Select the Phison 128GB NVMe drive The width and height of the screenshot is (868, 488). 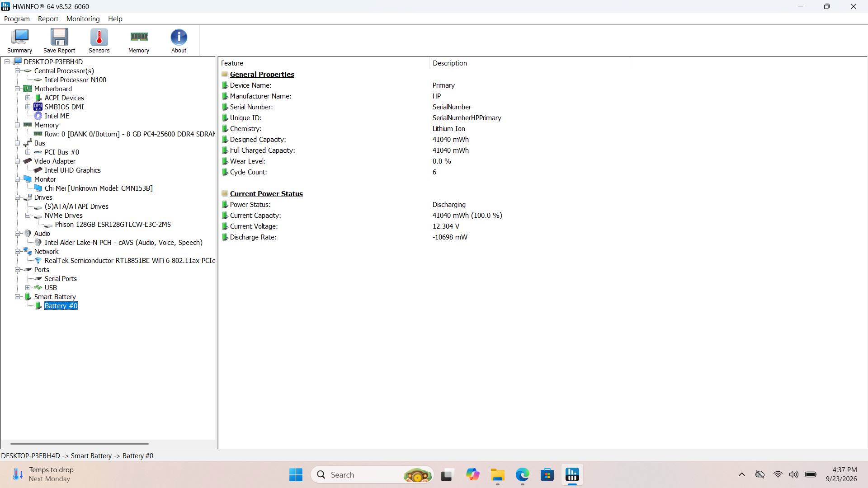coord(113,225)
